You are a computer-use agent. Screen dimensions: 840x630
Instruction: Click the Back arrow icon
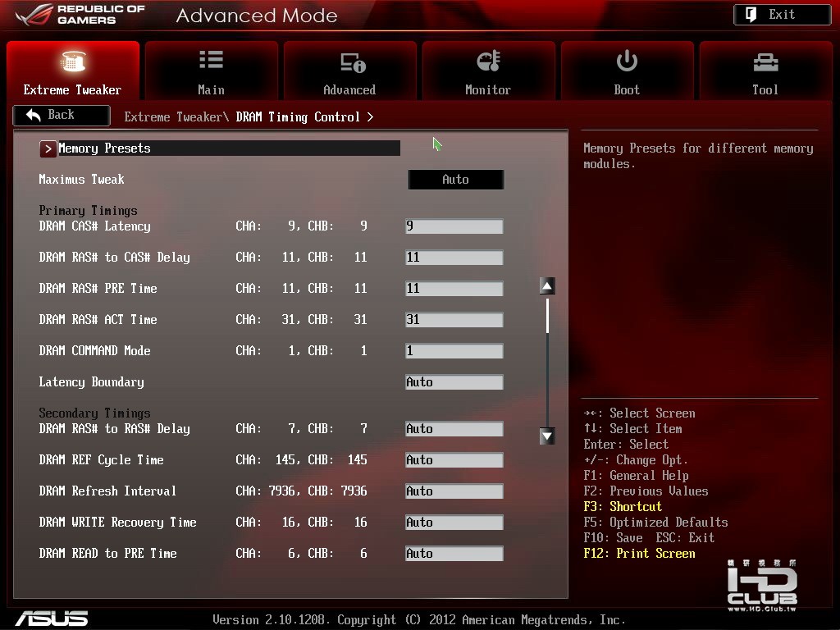33,115
